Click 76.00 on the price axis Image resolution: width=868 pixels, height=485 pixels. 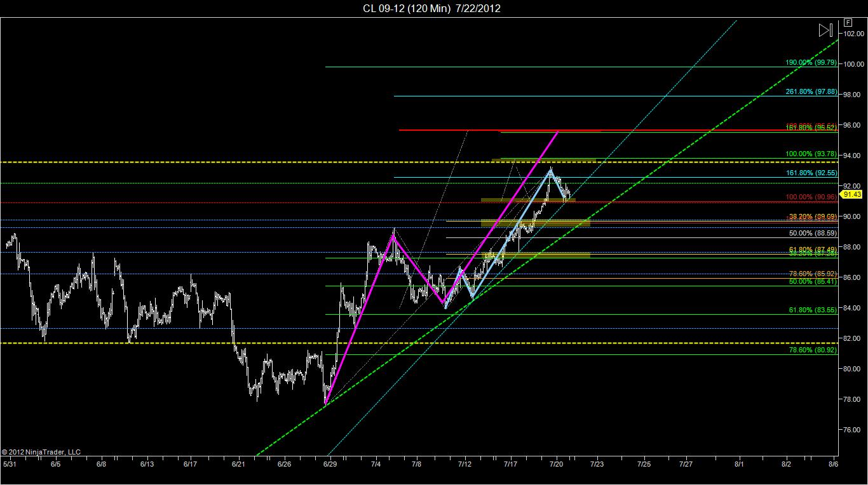click(x=853, y=430)
